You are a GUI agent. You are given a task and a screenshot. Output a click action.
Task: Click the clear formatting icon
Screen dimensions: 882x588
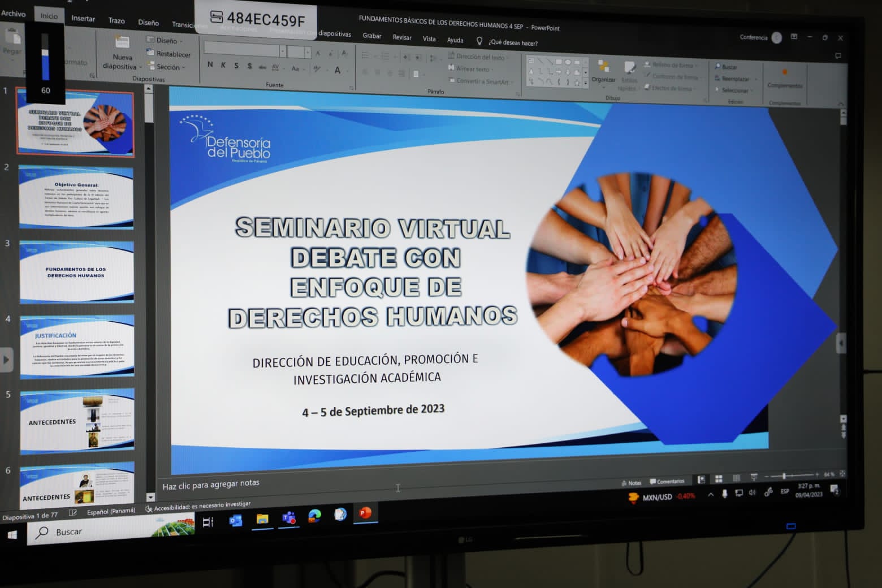345,54
